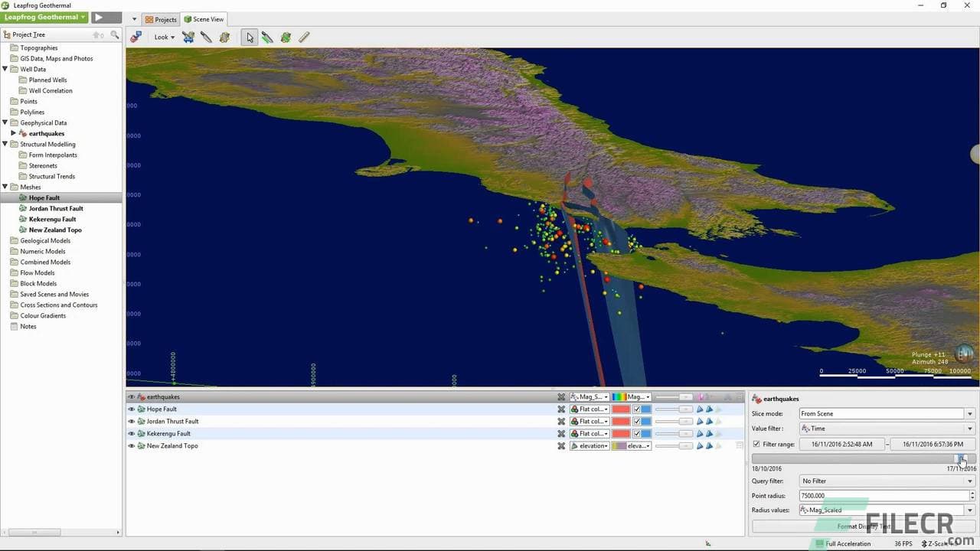The width and height of the screenshot is (980, 551).
Task: Click the Point radius input field
Action: coord(880,495)
